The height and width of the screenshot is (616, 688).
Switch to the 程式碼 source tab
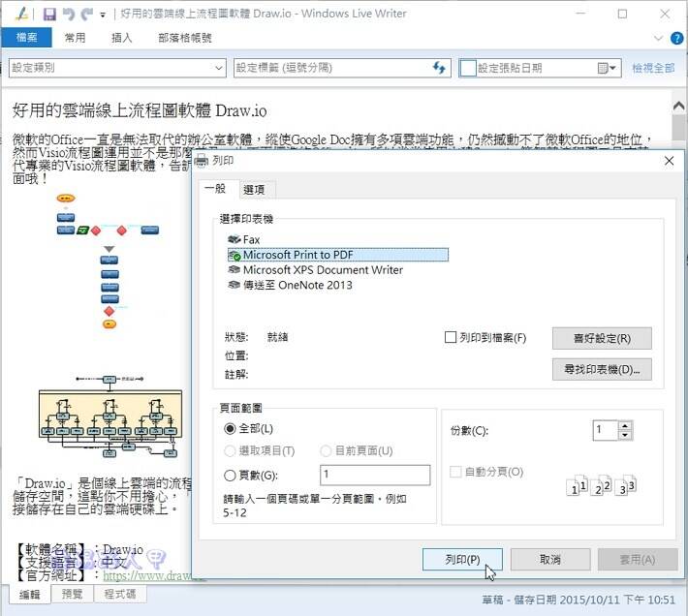[x=119, y=594]
